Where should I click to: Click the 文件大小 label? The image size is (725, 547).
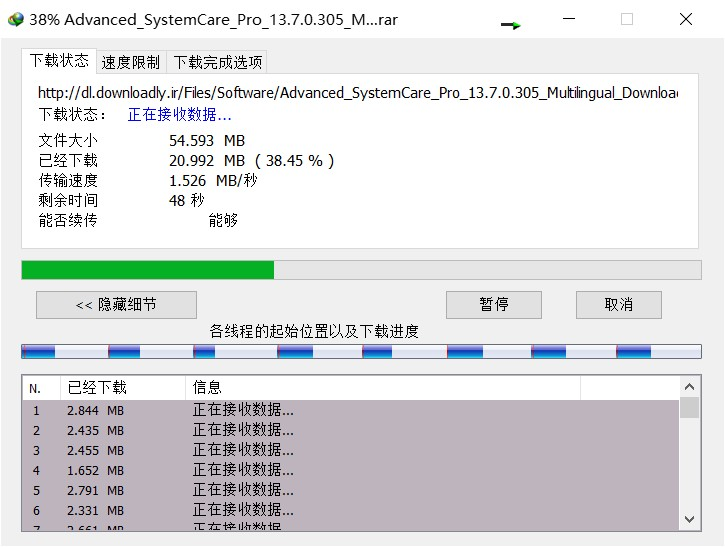pos(68,141)
